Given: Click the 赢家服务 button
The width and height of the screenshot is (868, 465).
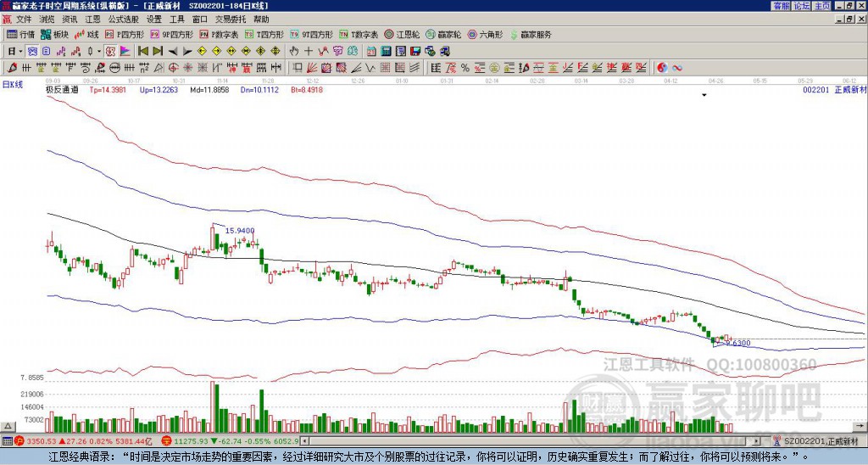Looking at the screenshot, I should (531, 34).
